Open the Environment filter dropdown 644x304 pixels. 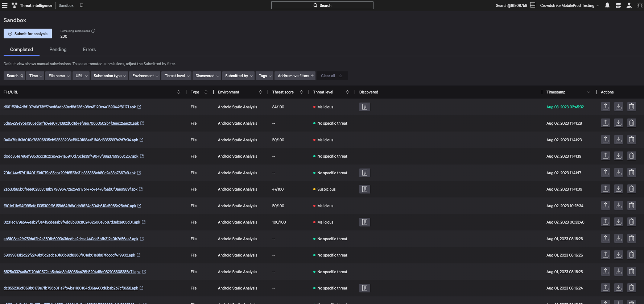coord(145,76)
